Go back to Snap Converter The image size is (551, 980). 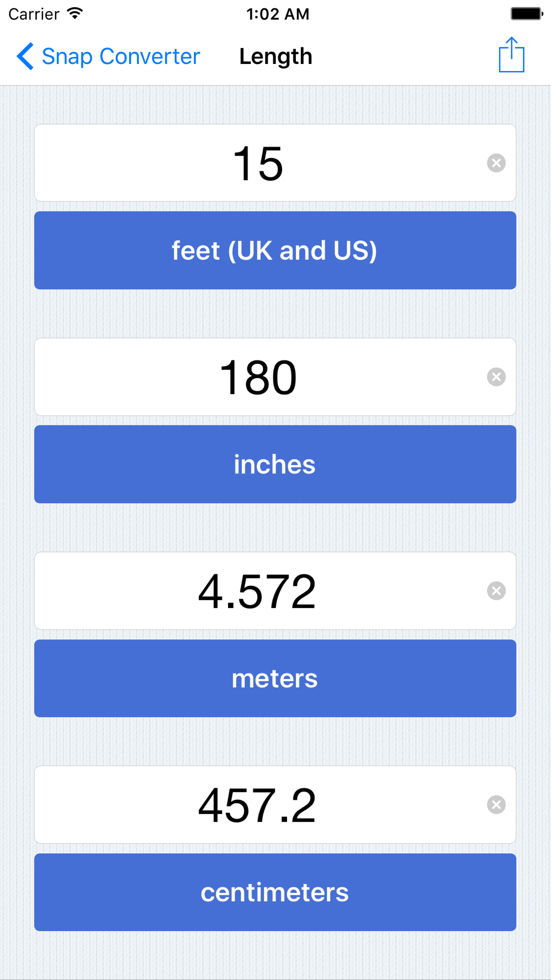tap(120, 56)
